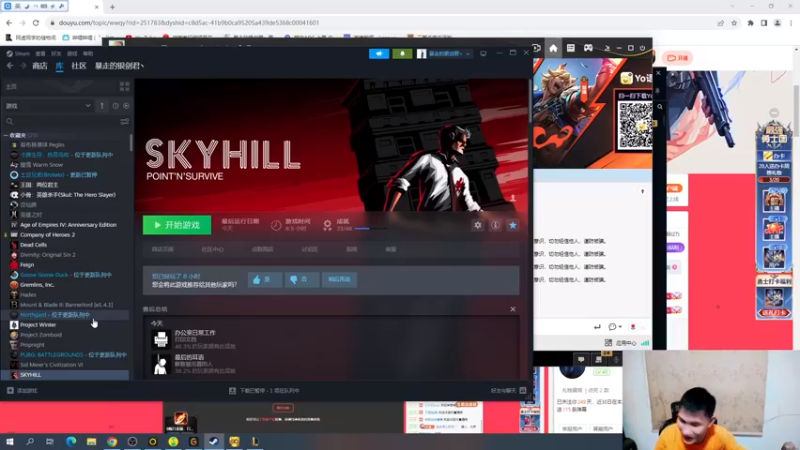Select Sid Meier's Civilization VI
800x450 pixels.
click(51, 365)
